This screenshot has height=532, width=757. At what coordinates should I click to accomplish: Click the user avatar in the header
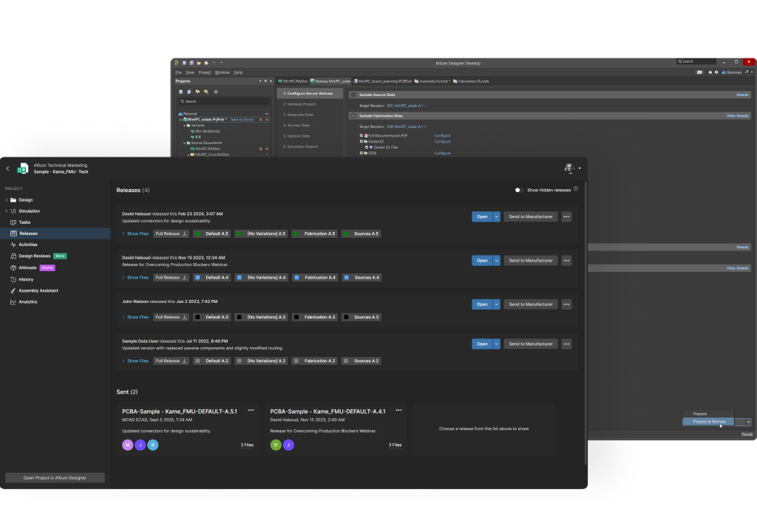(x=569, y=168)
